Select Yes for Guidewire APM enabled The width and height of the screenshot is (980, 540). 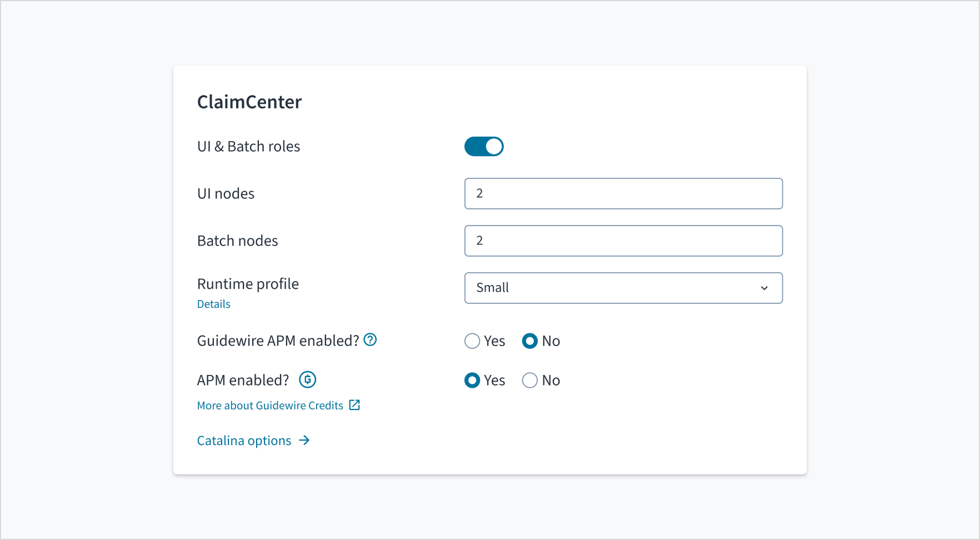[x=472, y=341]
